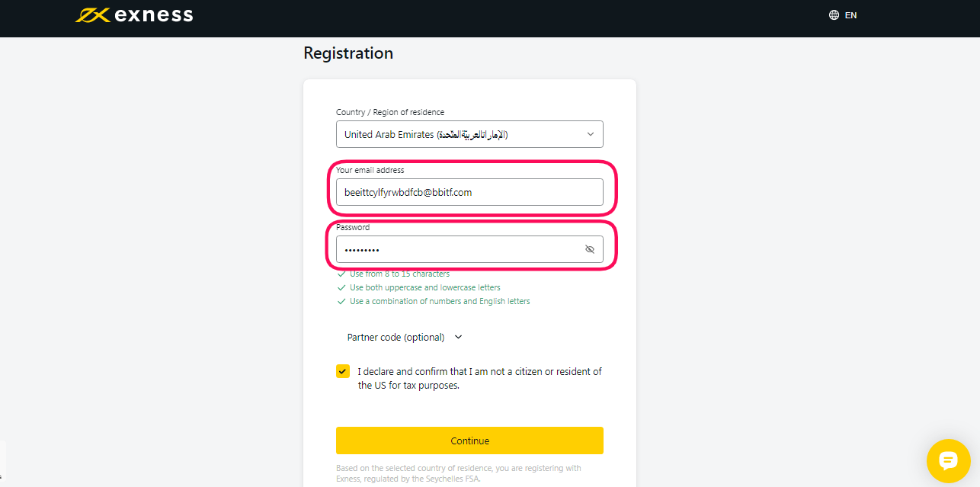Click the Seychelles FSA regulation notice text
The height and width of the screenshot is (487, 980).
(458, 474)
